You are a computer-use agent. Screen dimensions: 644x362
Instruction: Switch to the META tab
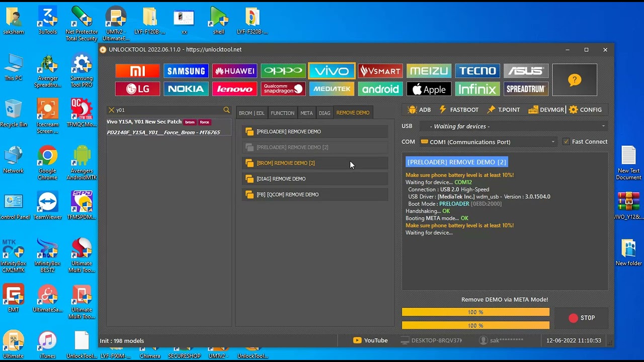point(306,113)
